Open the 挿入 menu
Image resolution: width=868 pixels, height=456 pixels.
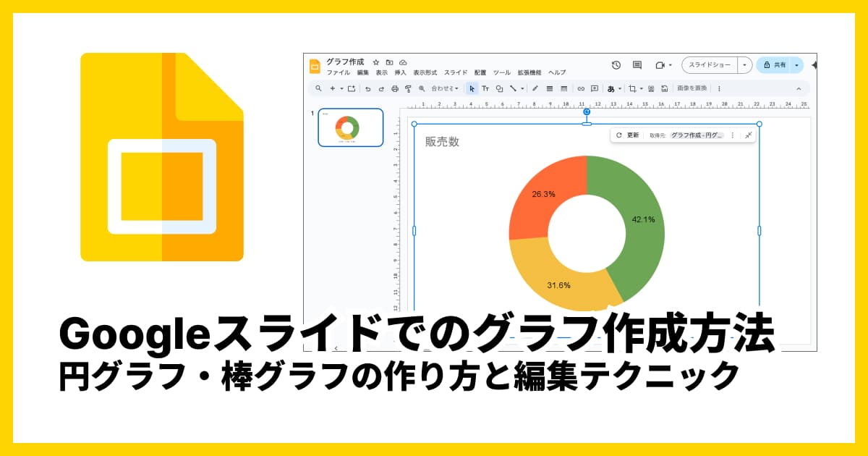point(400,72)
